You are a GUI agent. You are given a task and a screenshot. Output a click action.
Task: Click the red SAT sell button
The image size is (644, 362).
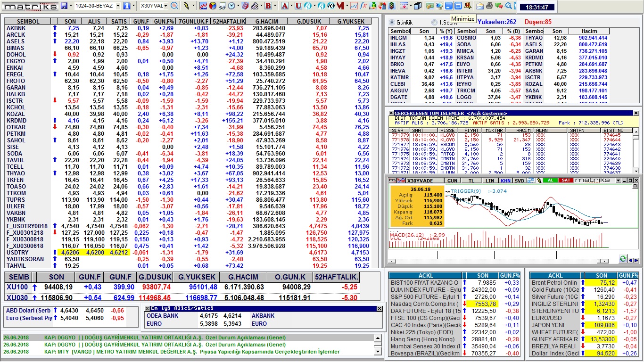(x=566, y=181)
